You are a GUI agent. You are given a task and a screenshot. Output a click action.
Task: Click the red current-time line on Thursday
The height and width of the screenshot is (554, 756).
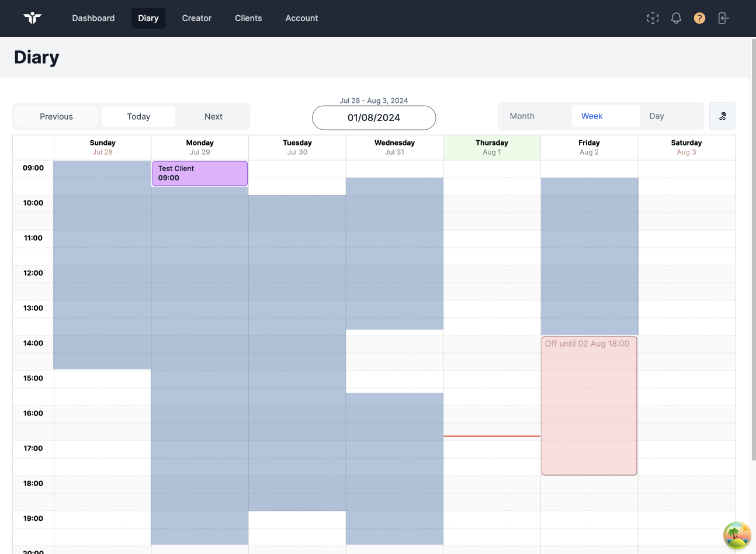click(492, 436)
